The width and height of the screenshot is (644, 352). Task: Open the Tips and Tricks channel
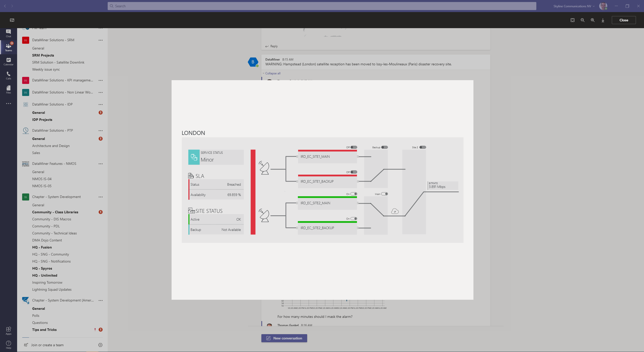(x=44, y=330)
